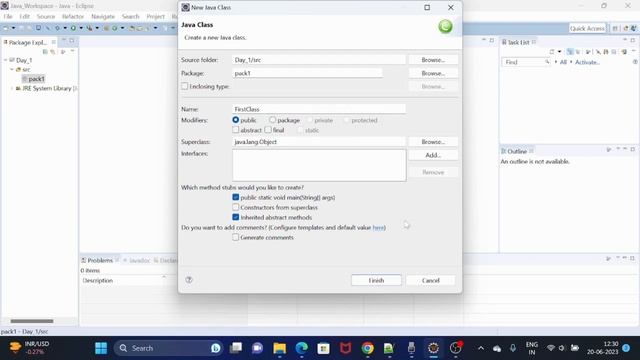Viewport: 640px width, 360px height.
Task: Expand the JRE System Library node
Action: (12, 88)
